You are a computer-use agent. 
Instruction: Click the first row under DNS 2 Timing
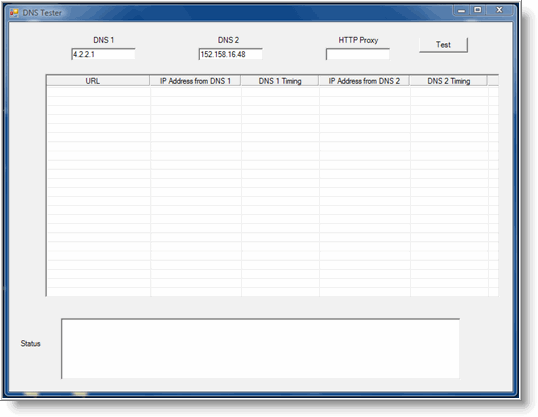pos(449,92)
